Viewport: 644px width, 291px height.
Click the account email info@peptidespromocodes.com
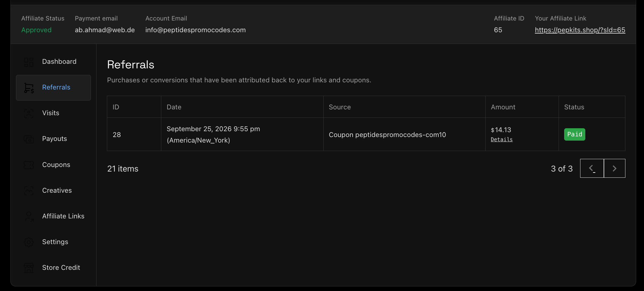coord(196,30)
